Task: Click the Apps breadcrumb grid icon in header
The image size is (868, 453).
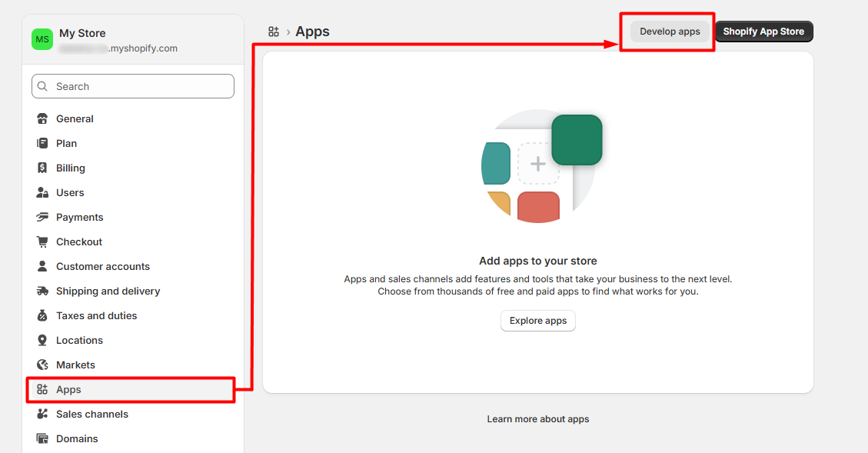Action: coord(274,32)
